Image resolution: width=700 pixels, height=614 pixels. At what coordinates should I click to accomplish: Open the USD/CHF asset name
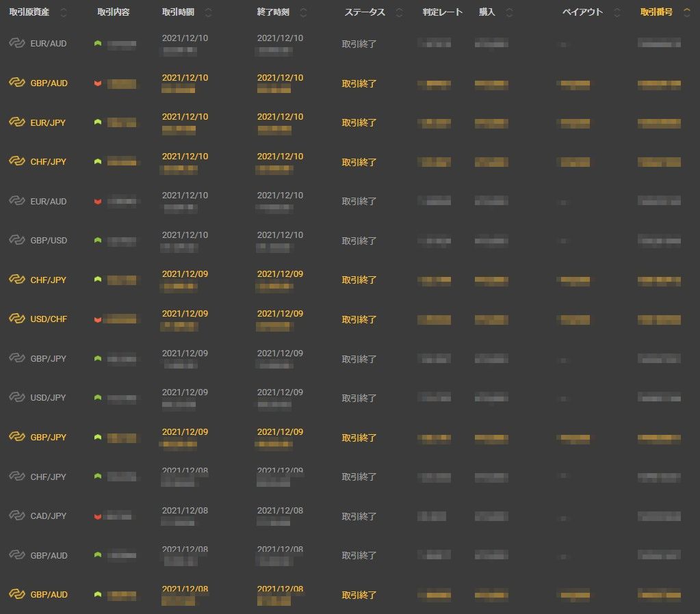click(x=49, y=319)
